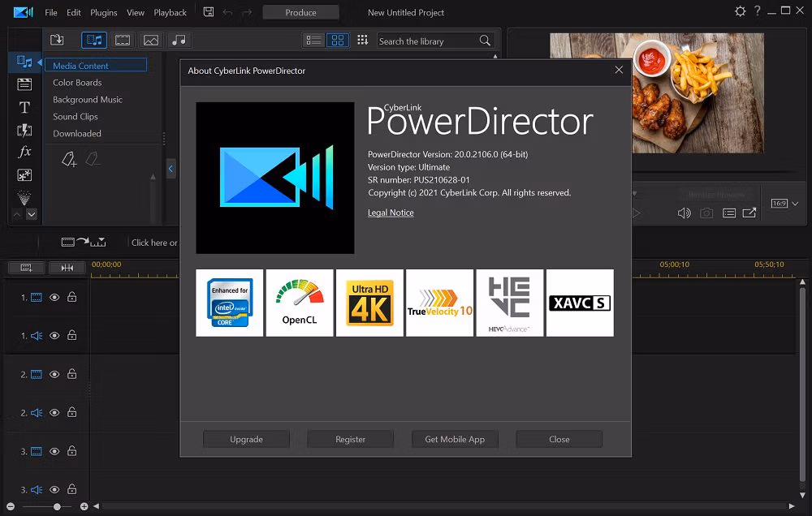This screenshot has height=516, width=812.
Task: Select the Downloaded category
Action: point(76,134)
